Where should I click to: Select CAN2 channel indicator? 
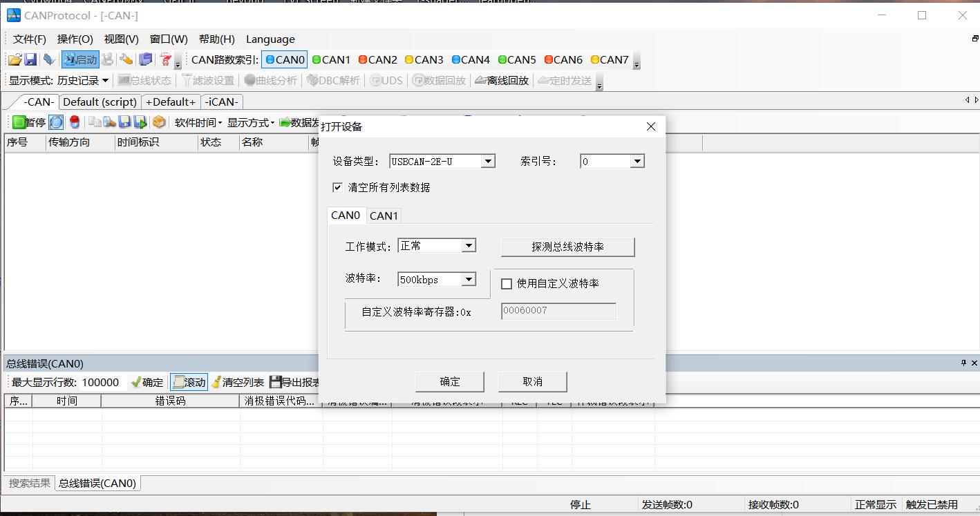point(377,60)
